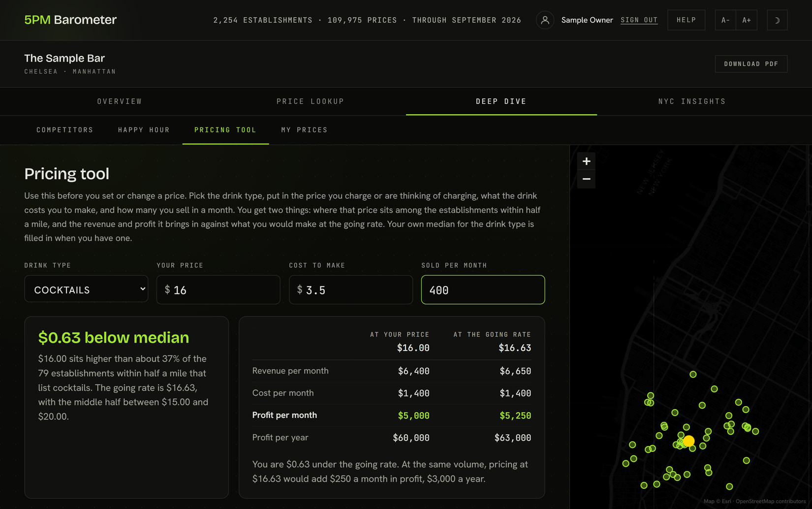Open the My Prices sub-tab
Screen dimensions: 812x509
point(304,130)
